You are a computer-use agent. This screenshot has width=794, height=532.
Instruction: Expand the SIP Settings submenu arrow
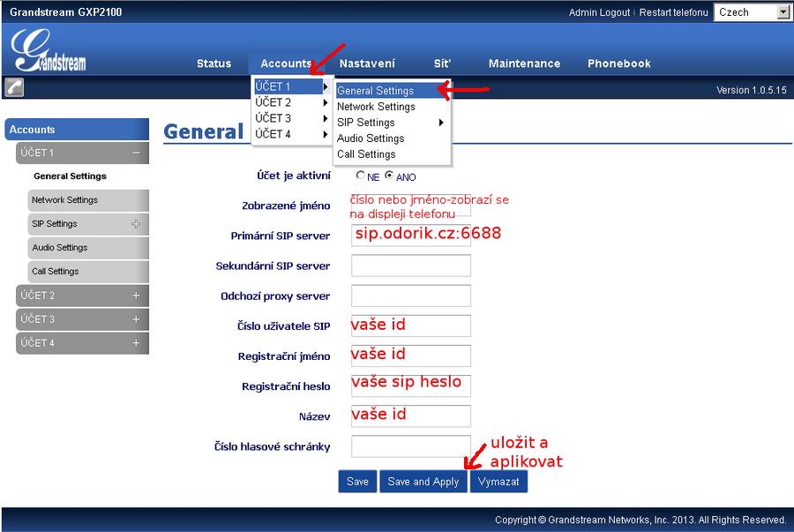[441, 123]
